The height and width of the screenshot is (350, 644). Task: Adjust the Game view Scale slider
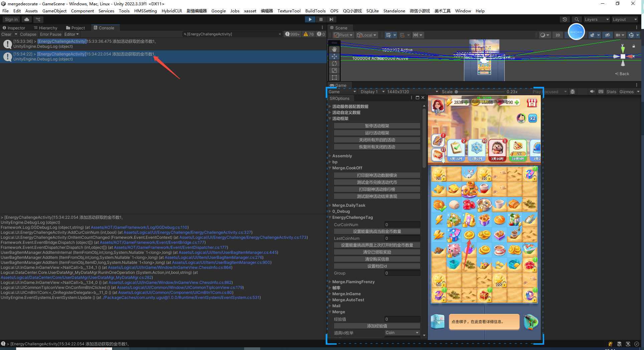point(456,92)
